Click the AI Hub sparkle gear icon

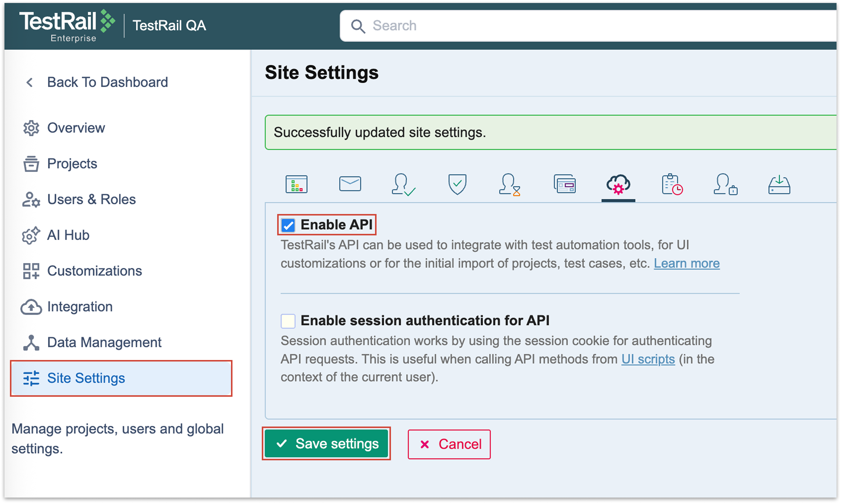point(31,235)
